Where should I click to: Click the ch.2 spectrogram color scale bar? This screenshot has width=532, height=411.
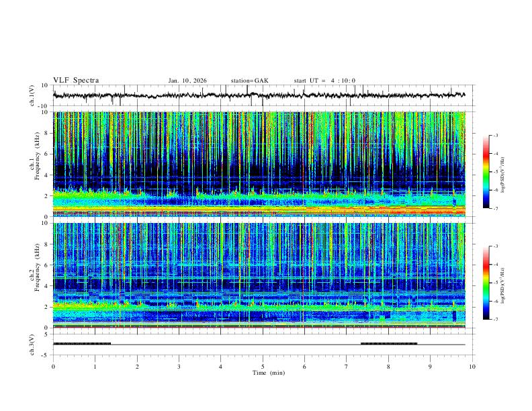click(x=486, y=283)
